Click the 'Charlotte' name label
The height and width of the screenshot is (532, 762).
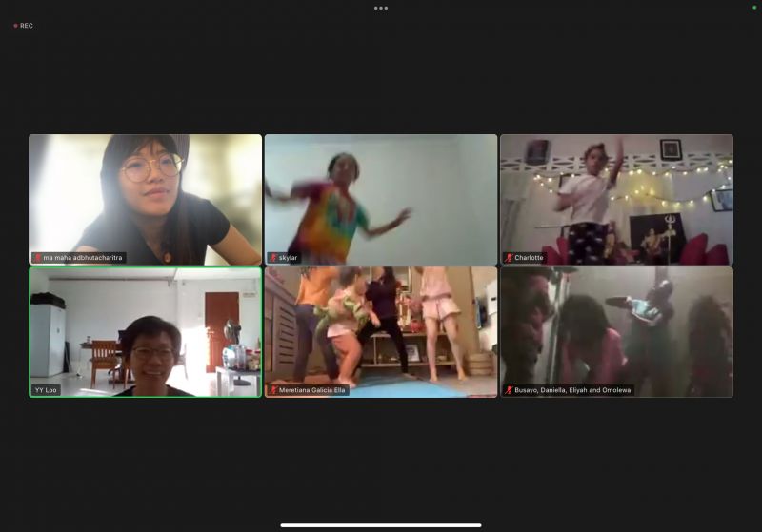(529, 258)
